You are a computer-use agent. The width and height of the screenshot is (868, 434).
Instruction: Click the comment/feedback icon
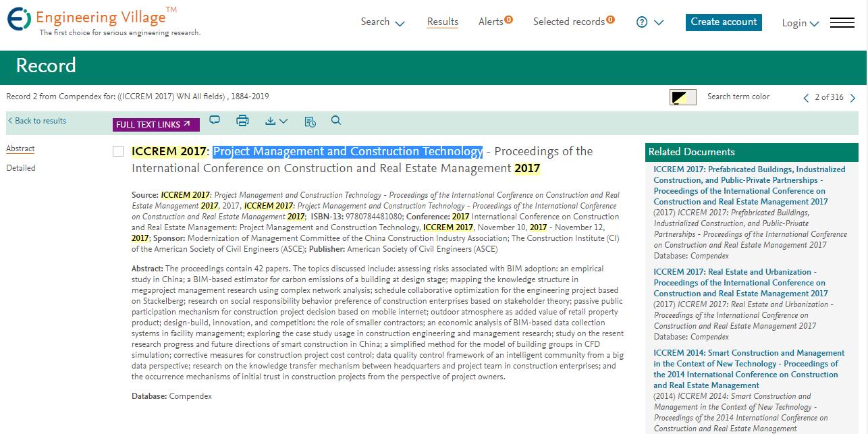click(215, 121)
